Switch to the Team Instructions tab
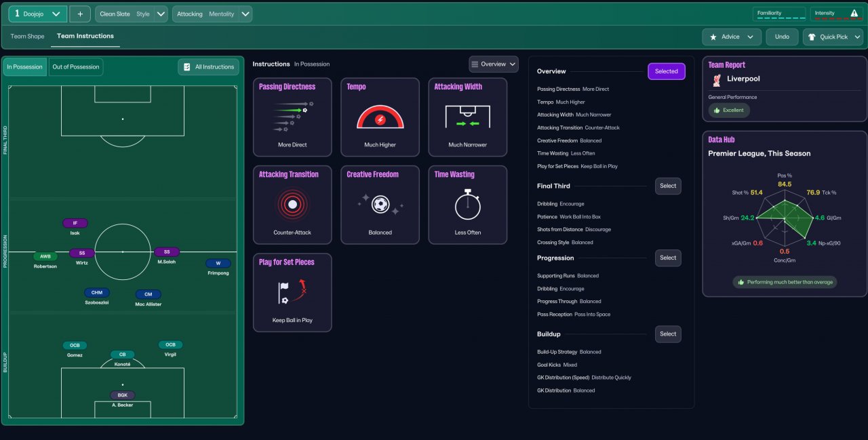Screen dimensions: 868x440 [85, 36]
